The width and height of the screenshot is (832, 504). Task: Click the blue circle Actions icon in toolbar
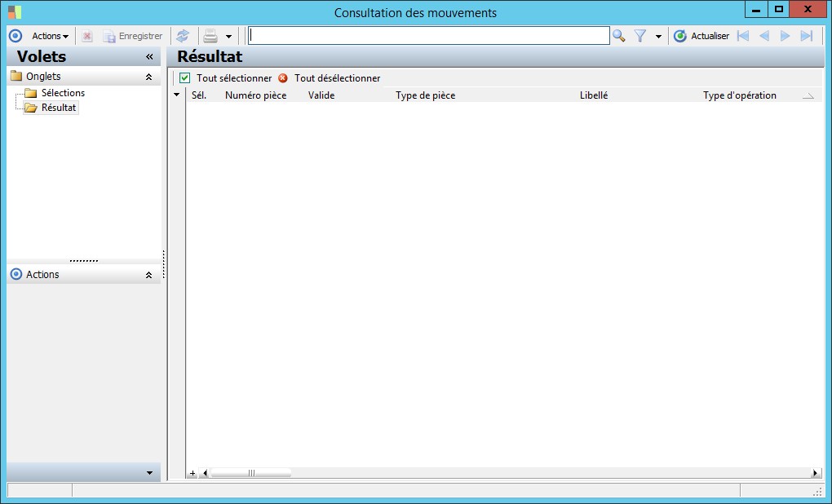16,36
